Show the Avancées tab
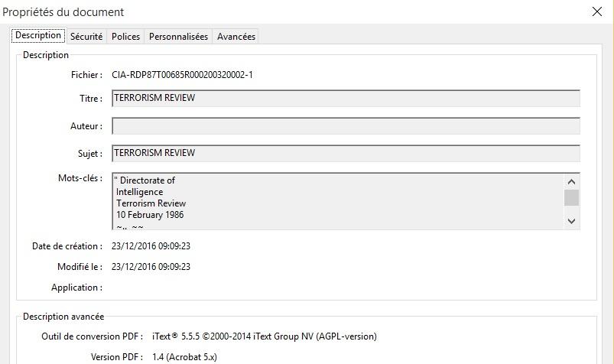This screenshot has height=364, width=614. [236, 37]
